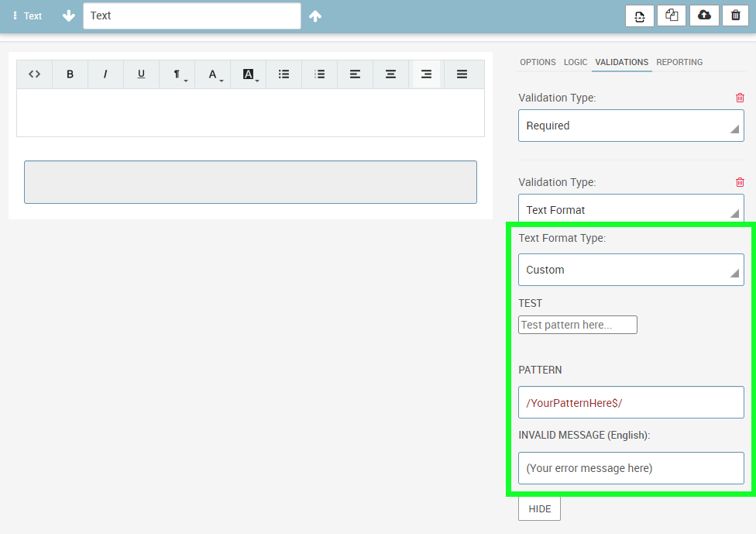Duplicate the question with the copy icon

click(x=672, y=16)
